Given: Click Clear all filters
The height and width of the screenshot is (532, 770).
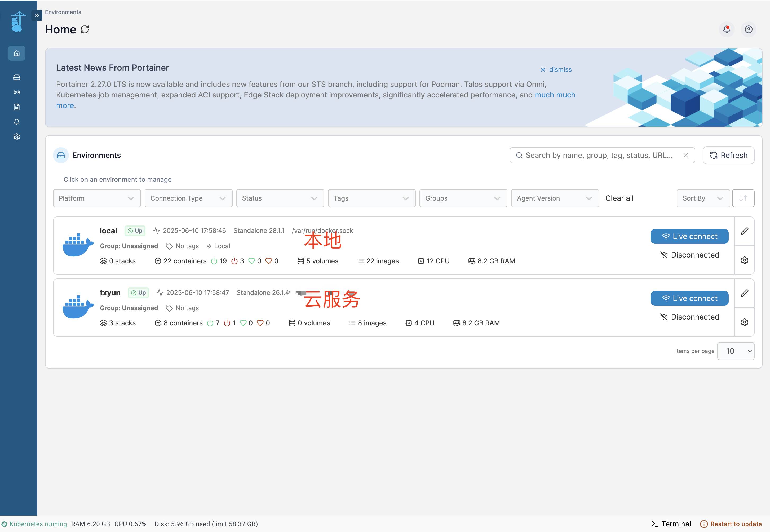Looking at the screenshot, I should (619, 198).
